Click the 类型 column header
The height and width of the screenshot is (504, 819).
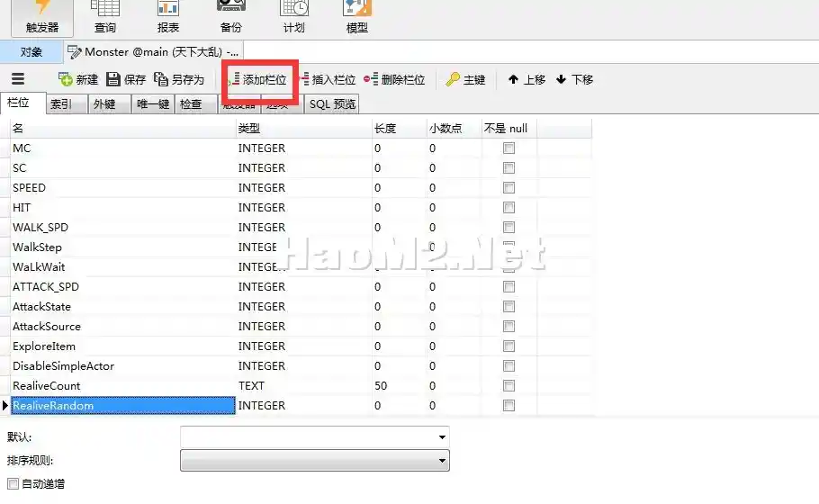tap(303, 129)
